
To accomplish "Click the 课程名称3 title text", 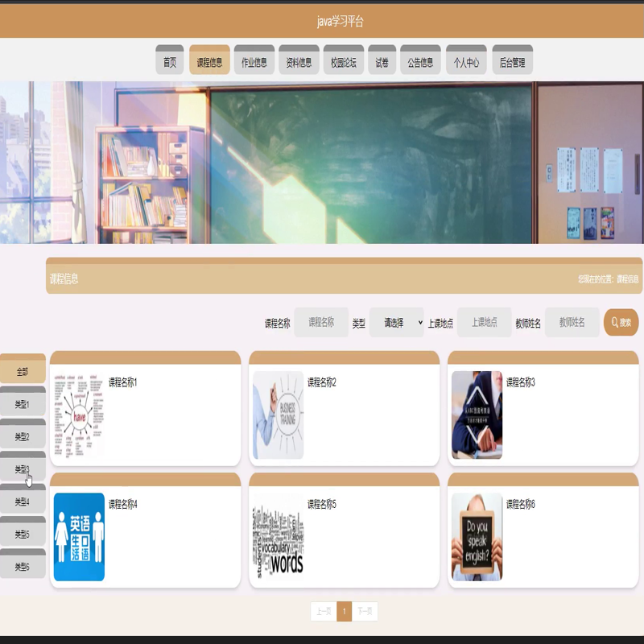I will [x=520, y=382].
